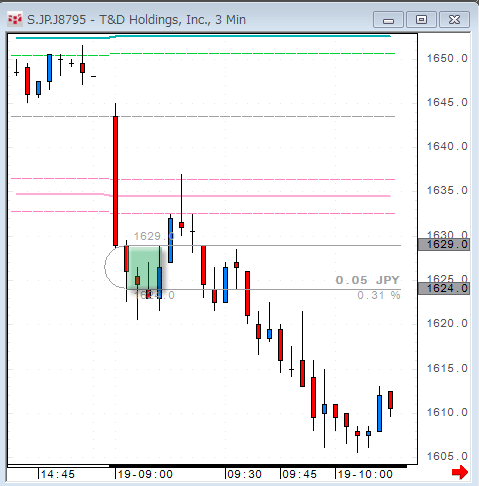
Task: Click the red chart app icon in title bar
Action: pyautogui.click(x=15, y=19)
